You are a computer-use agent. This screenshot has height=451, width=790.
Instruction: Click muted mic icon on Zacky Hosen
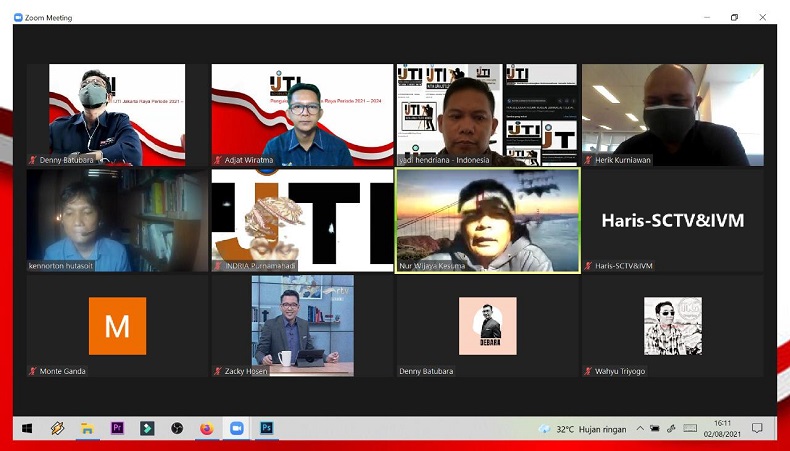(x=218, y=371)
